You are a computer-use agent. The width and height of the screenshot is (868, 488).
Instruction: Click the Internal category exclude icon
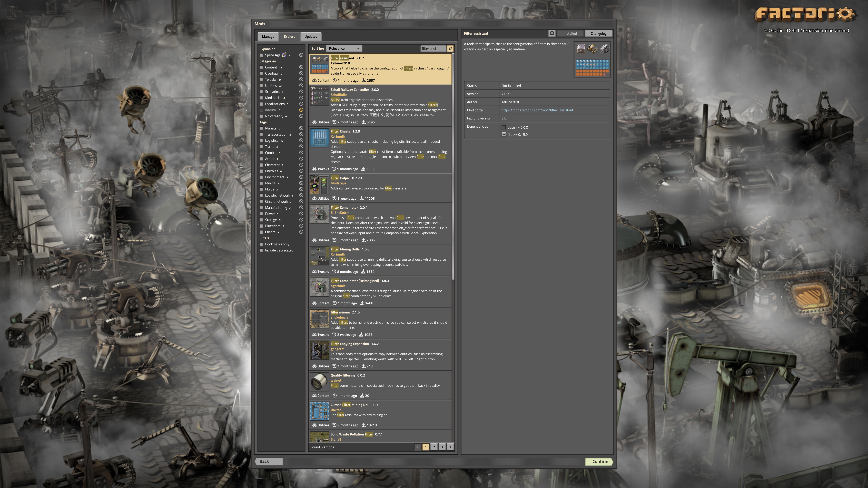301,110
